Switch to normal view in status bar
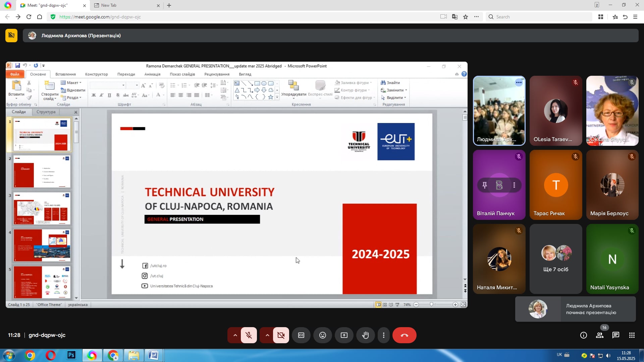 click(378, 305)
